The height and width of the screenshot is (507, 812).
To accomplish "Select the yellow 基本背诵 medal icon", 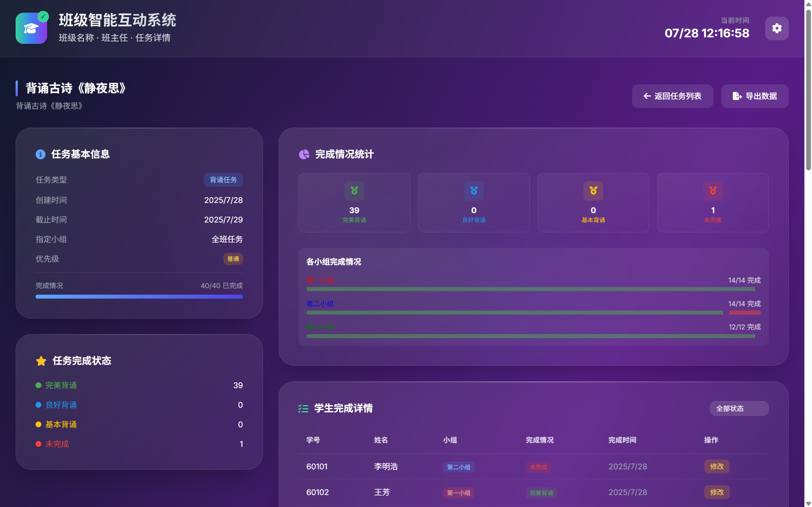I will pos(593,191).
